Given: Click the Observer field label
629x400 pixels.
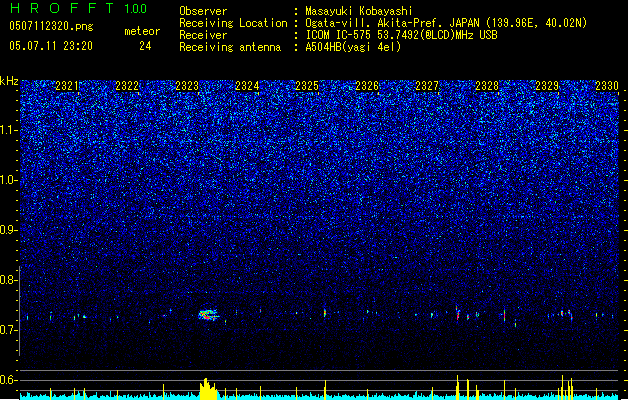Looking at the screenshot, I should click(x=203, y=11).
